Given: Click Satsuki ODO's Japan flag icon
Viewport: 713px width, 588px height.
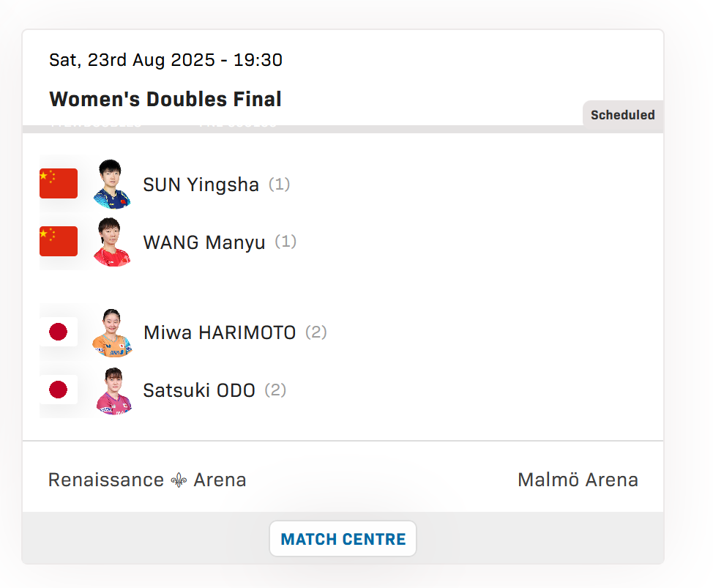Looking at the screenshot, I should click(59, 390).
